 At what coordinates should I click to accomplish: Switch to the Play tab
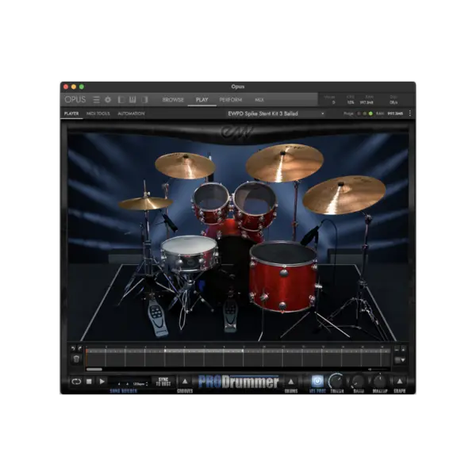202,100
